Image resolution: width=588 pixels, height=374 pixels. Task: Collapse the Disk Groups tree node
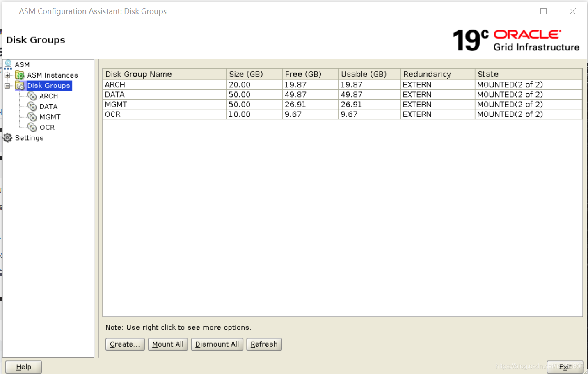7,86
